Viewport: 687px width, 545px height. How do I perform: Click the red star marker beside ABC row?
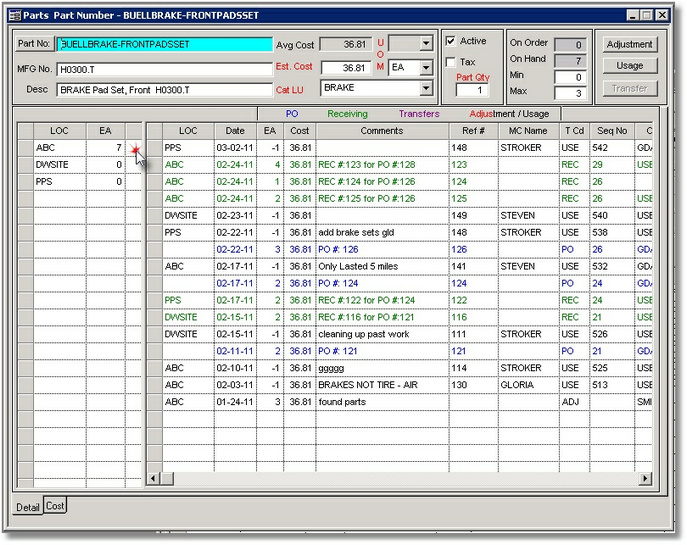(135, 149)
